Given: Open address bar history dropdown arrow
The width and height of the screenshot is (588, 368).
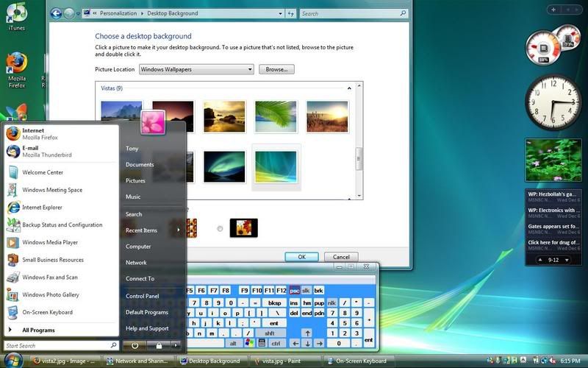Looking at the screenshot, I should point(280,13).
